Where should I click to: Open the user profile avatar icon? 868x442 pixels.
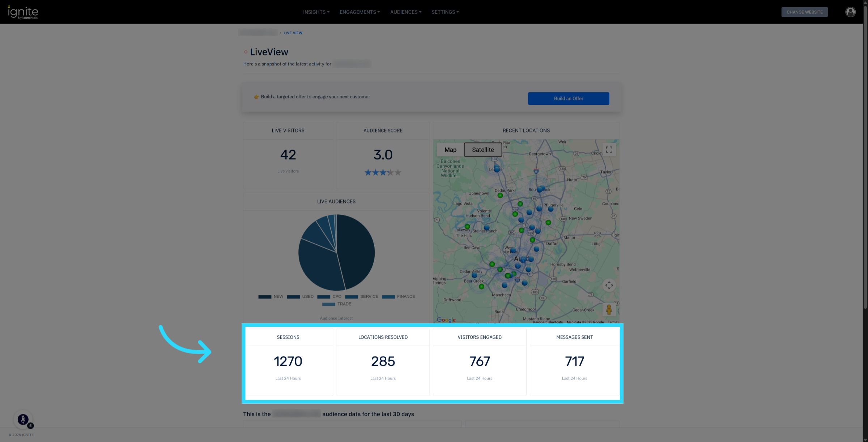[850, 12]
